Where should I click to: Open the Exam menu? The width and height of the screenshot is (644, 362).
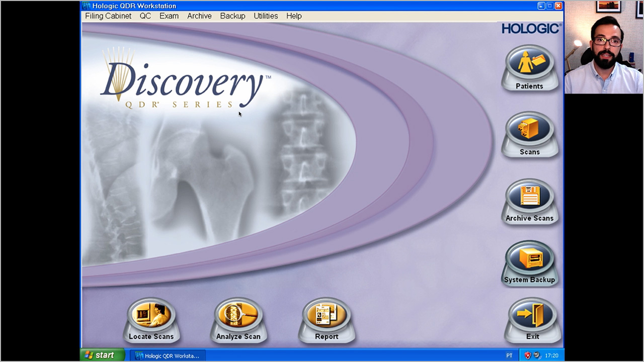tap(169, 16)
